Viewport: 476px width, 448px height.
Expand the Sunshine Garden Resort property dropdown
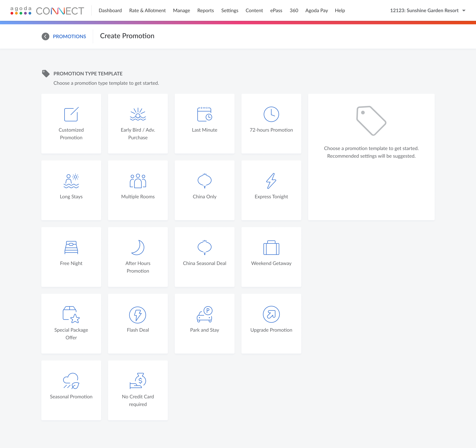463,11
